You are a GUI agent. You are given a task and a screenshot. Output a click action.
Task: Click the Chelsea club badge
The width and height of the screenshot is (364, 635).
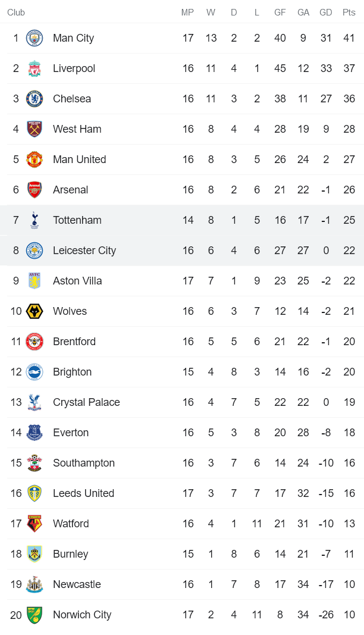pyautogui.click(x=34, y=99)
